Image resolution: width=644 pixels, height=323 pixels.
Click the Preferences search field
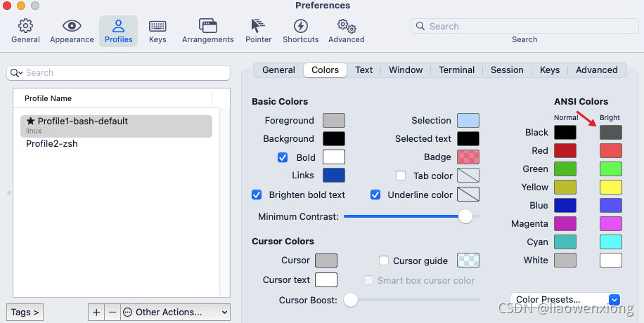tap(524, 26)
